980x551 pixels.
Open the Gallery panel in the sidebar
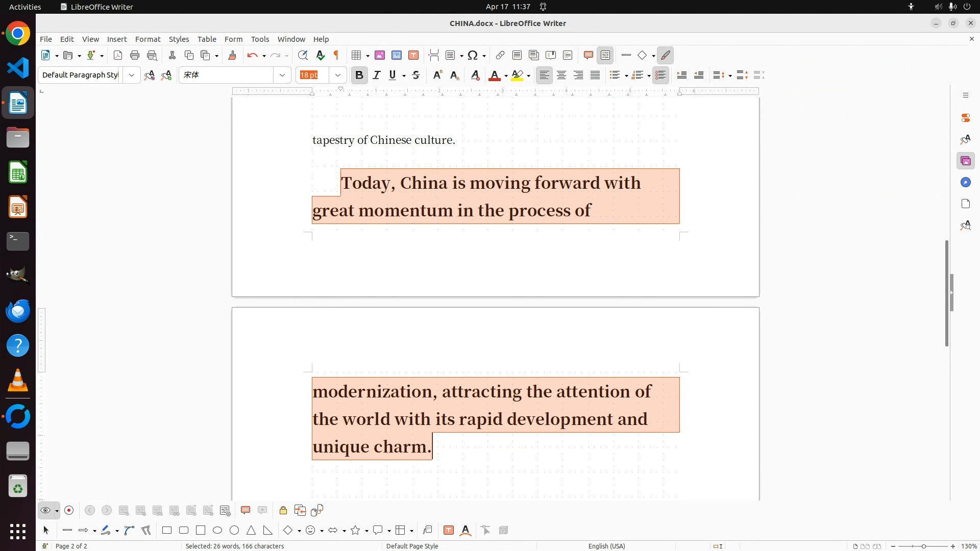[966, 161]
